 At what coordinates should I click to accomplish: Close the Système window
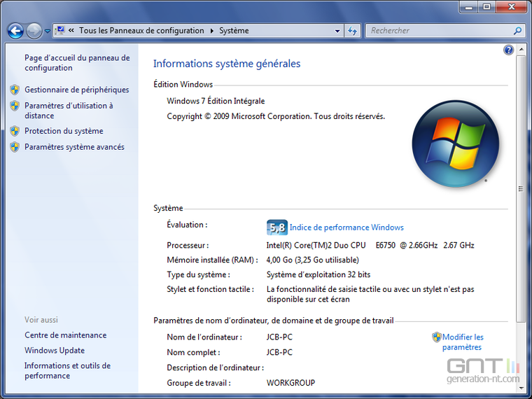tap(512, 7)
